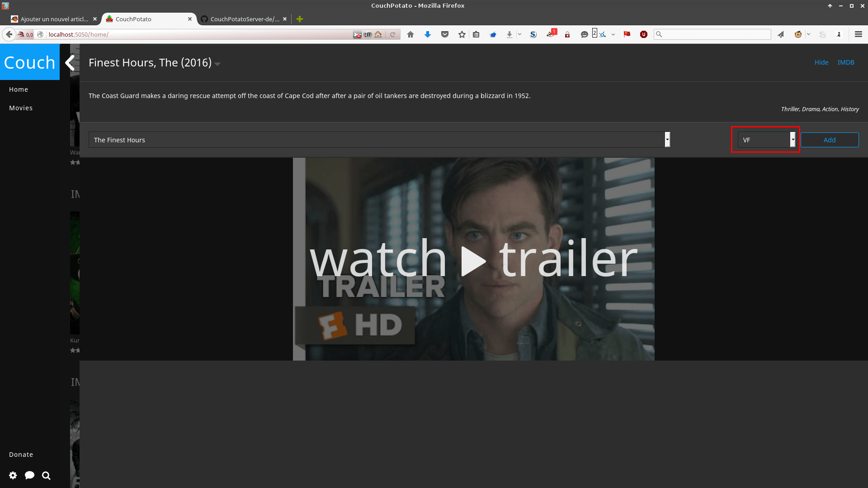
Task: Close the Ajouter un nouvel article tab
Action: pyautogui.click(x=95, y=19)
